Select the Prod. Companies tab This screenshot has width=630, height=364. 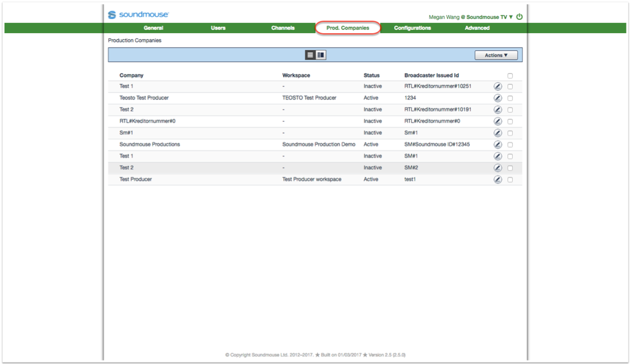click(348, 28)
